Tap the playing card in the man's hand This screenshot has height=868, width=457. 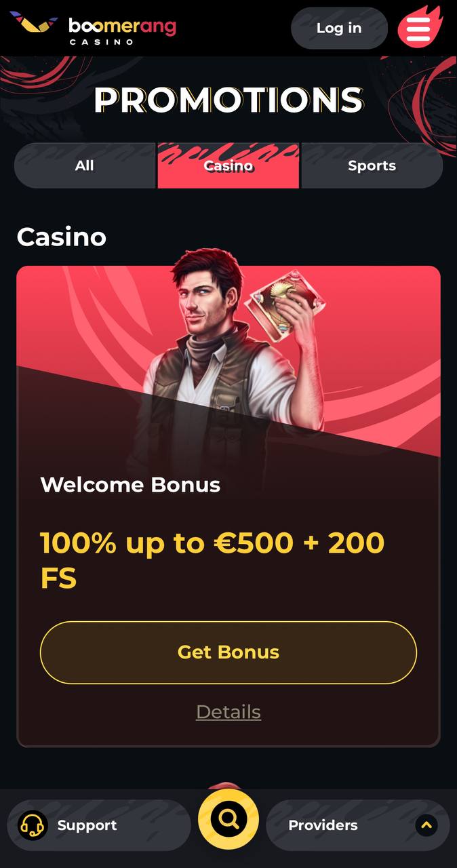[x=276, y=311]
